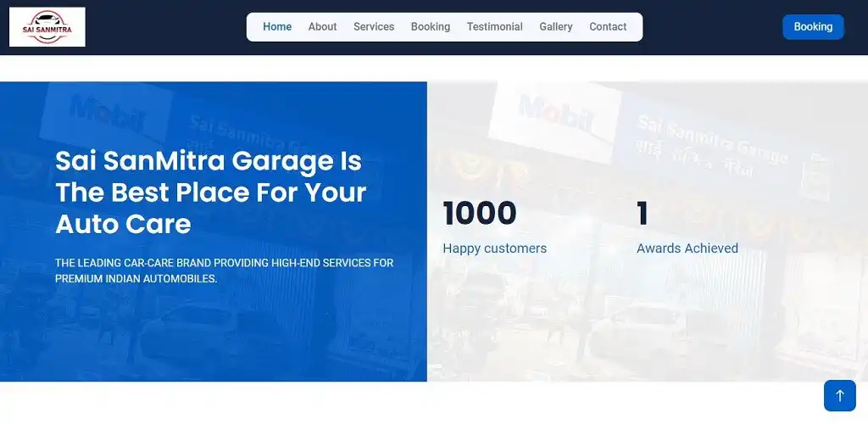Viewport: 868px width, 424px height.
Task: Open the Home nav item
Action: tap(277, 26)
